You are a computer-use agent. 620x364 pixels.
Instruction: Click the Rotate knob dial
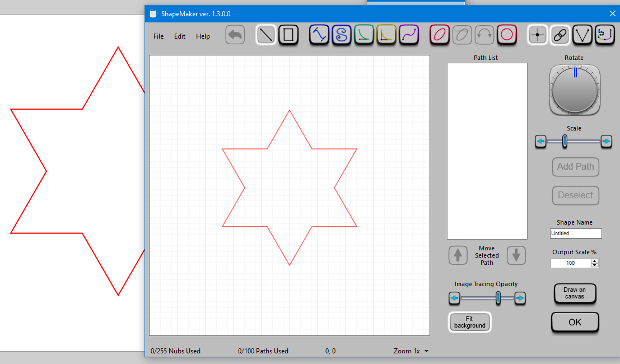(x=575, y=91)
